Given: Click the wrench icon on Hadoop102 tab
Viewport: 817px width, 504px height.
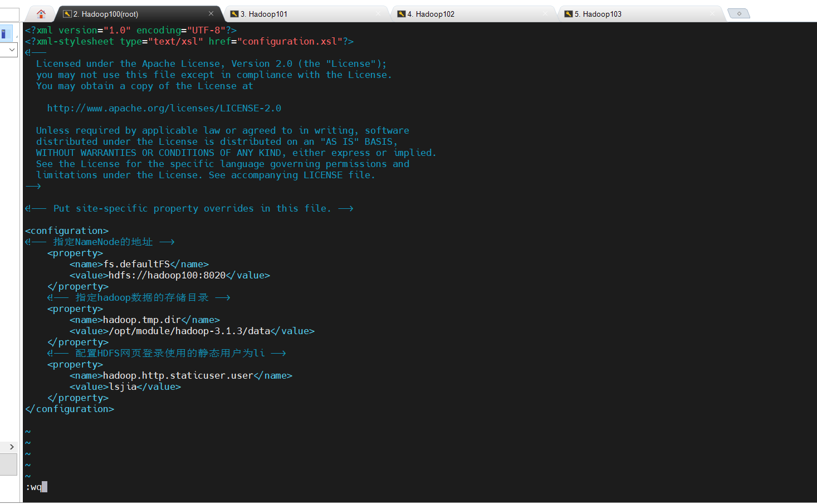Looking at the screenshot, I should point(401,14).
